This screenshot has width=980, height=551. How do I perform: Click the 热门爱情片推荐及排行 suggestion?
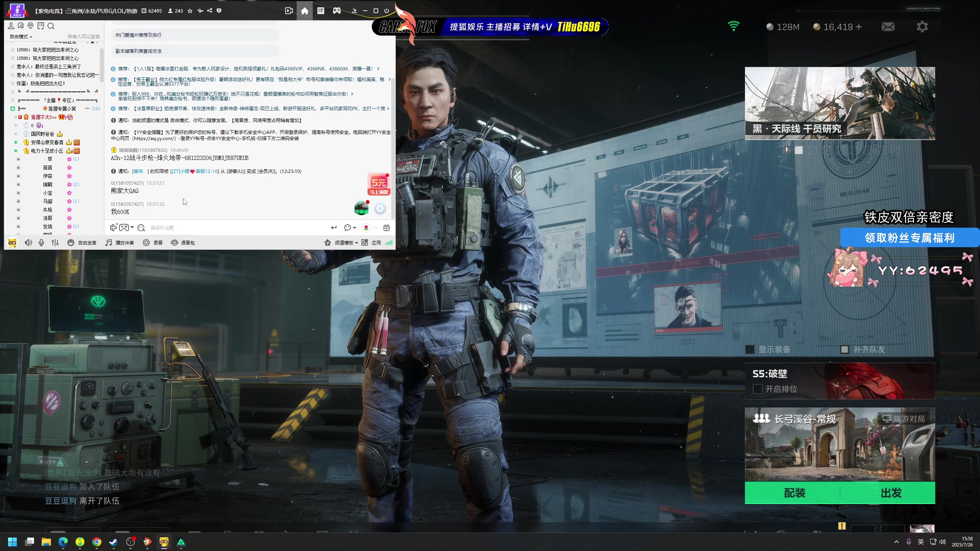(195, 35)
